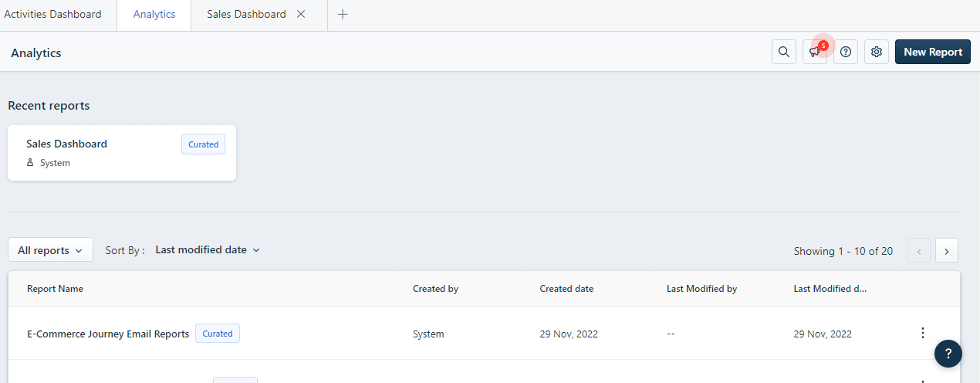Close the Sales Dashboard tab
Viewport: 980px width, 383px height.
(x=301, y=14)
